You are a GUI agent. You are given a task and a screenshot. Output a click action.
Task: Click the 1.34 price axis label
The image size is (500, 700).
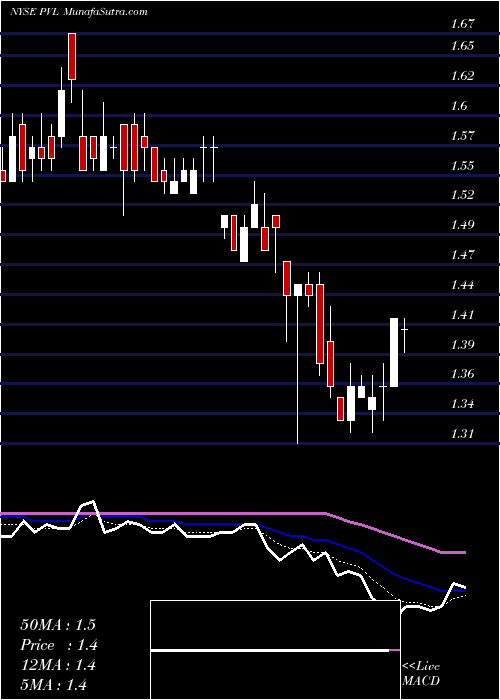(x=464, y=404)
